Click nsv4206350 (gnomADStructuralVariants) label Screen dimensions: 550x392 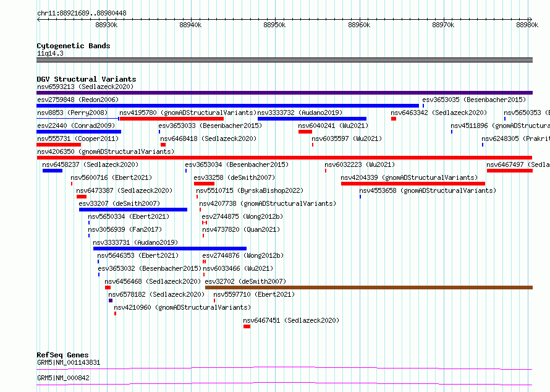tap(106, 151)
